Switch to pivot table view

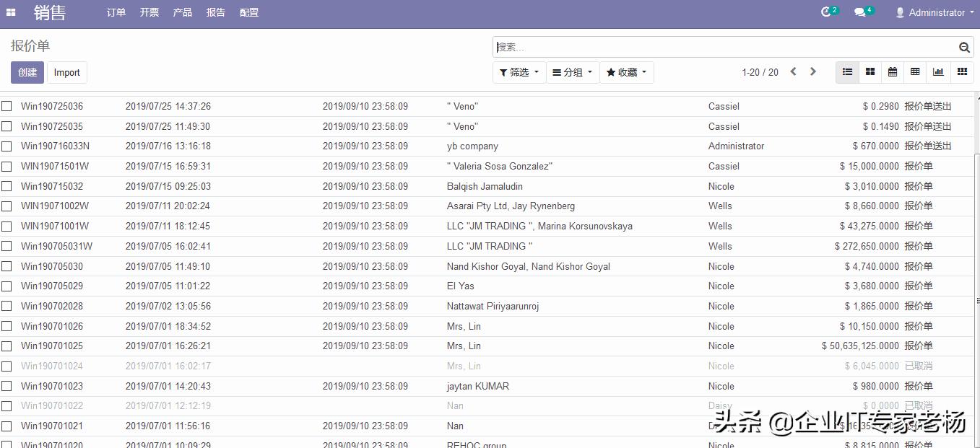coord(915,72)
